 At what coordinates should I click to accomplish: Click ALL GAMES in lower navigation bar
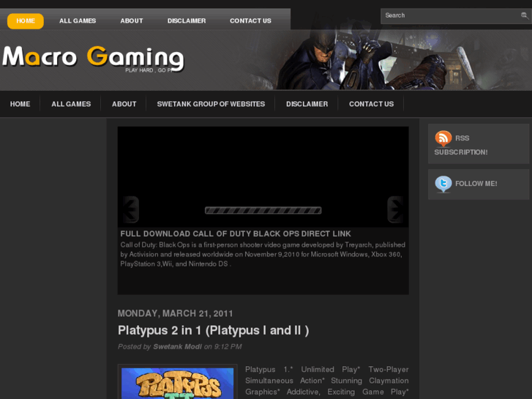point(71,104)
